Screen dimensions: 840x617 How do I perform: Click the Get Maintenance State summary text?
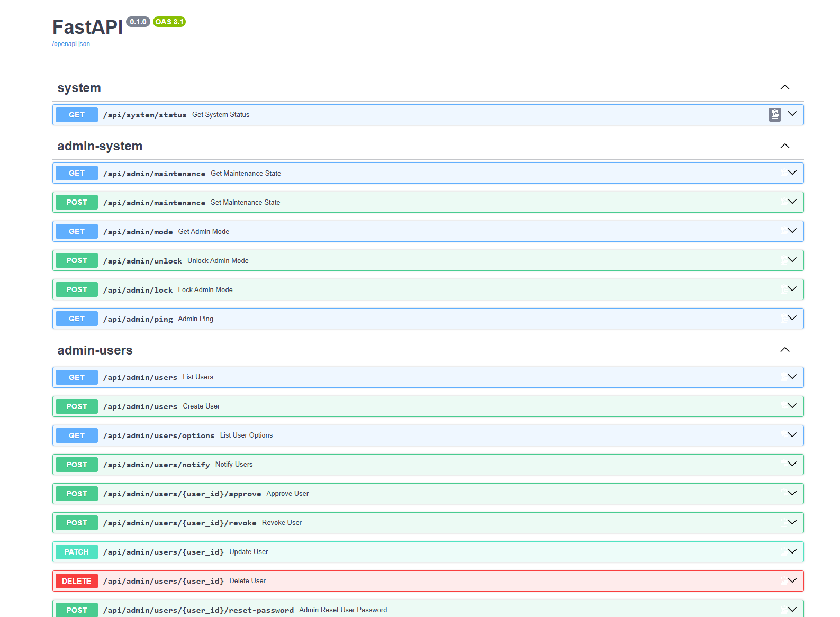(x=246, y=173)
